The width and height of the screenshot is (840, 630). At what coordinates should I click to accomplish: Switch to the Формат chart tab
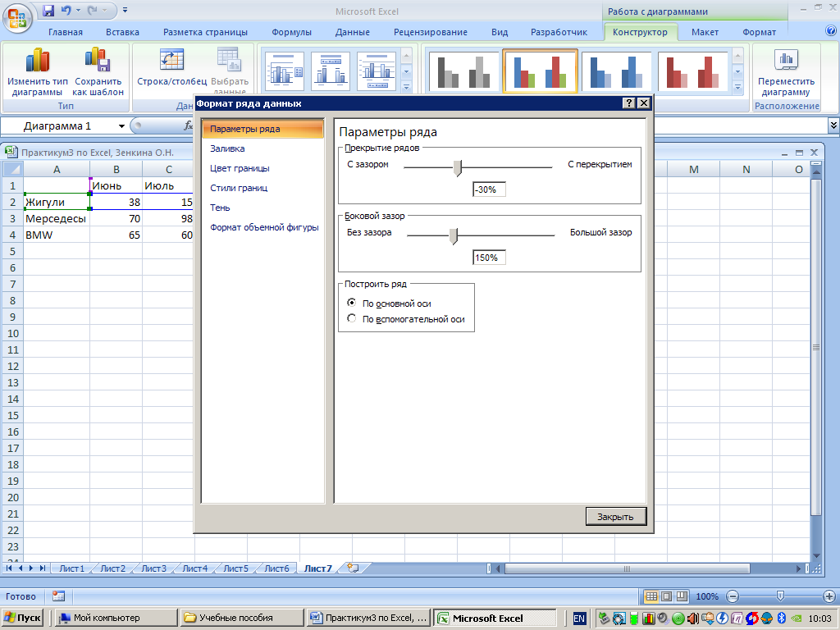759,32
